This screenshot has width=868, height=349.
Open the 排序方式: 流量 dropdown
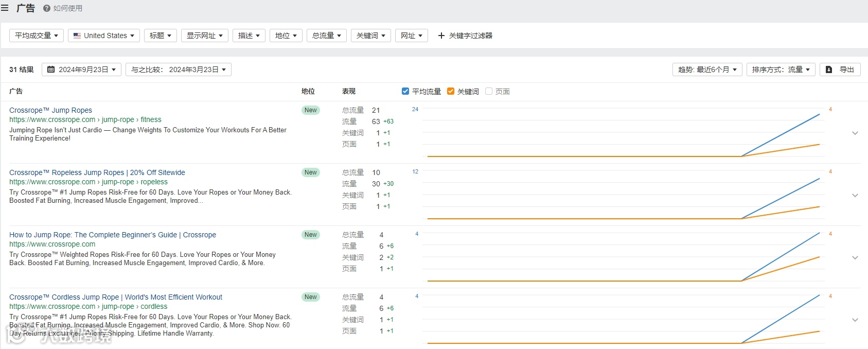(781, 69)
